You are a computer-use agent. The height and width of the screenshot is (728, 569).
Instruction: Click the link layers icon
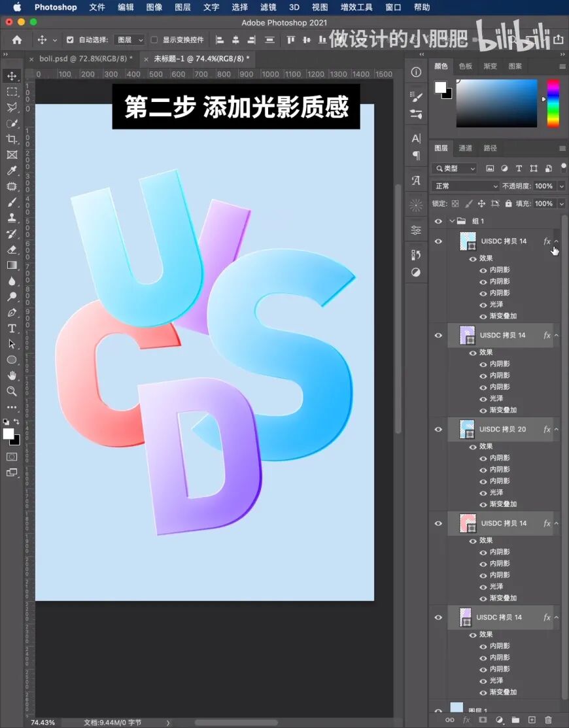450,719
